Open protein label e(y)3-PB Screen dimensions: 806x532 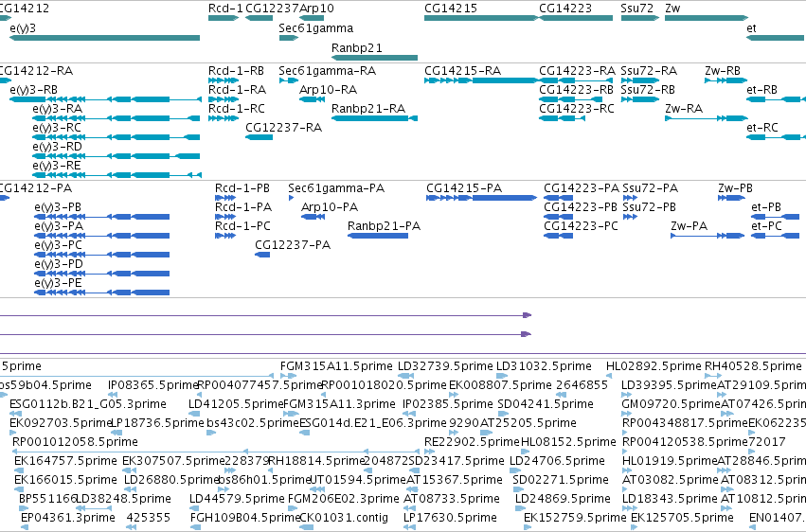(x=58, y=207)
